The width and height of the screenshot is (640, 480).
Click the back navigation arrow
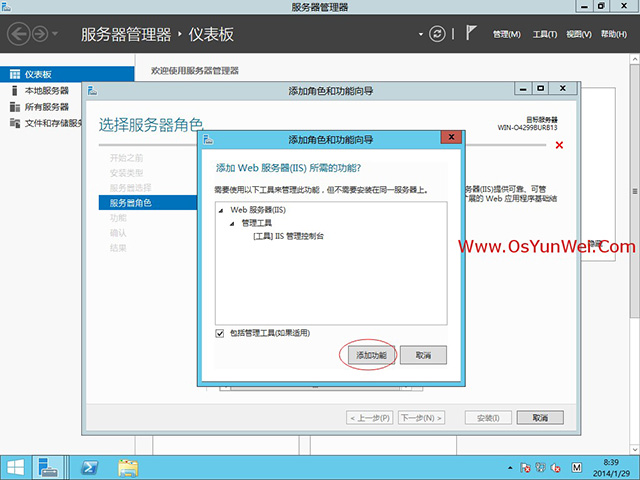pos(17,34)
